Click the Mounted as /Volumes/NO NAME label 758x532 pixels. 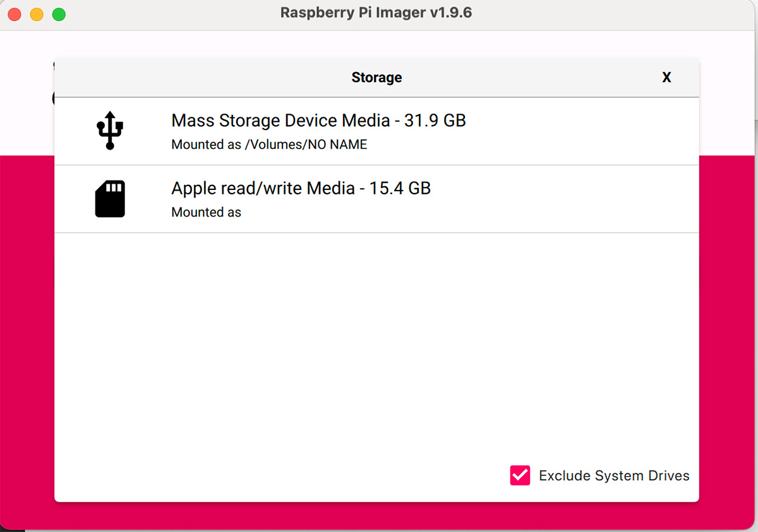point(269,144)
